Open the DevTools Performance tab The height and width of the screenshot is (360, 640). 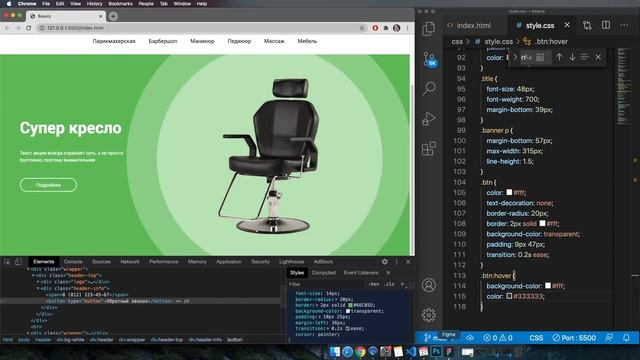(x=163, y=262)
